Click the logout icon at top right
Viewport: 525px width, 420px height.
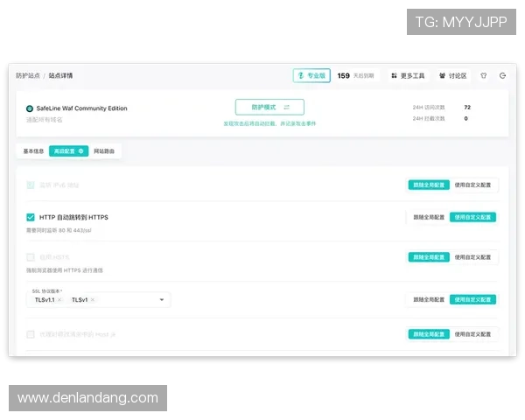[x=502, y=76]
